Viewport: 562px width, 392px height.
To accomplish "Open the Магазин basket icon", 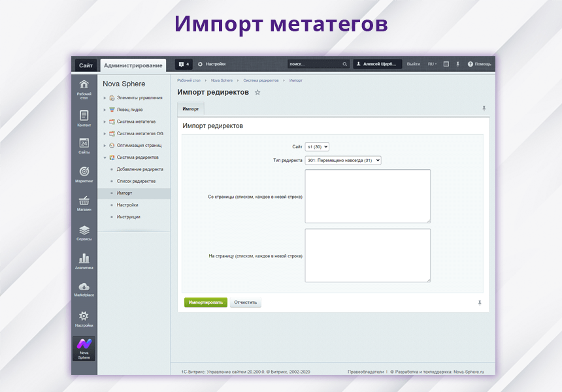I will (x=84, y=201).
